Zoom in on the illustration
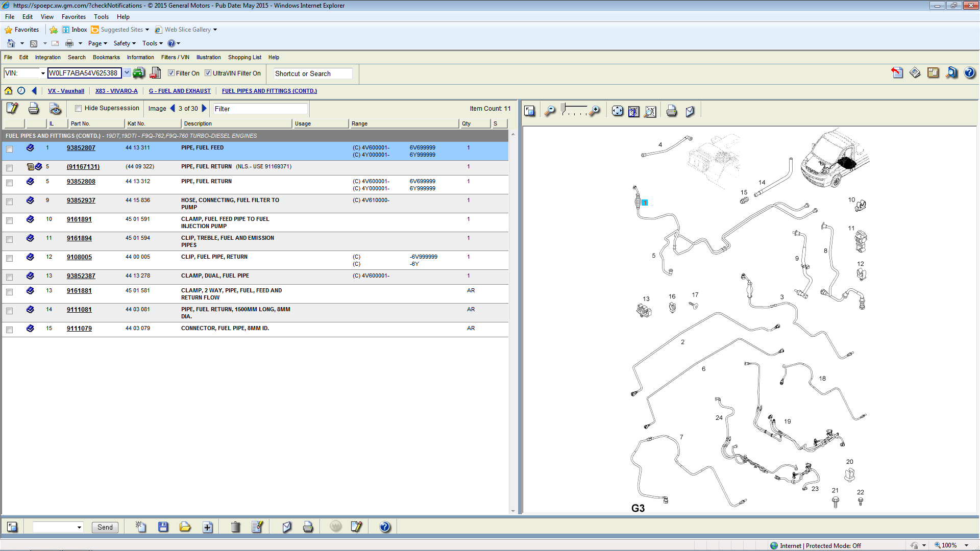Image resolution: width=980 pixels, height=551 pixels. pos(595,111)
